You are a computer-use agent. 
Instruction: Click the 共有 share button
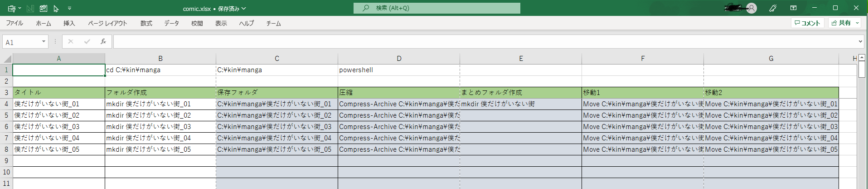(x=841, y=23)
